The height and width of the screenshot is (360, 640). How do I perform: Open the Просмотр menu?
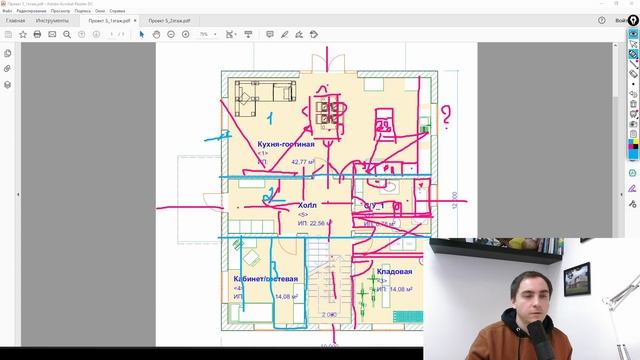tap(60, 11)
